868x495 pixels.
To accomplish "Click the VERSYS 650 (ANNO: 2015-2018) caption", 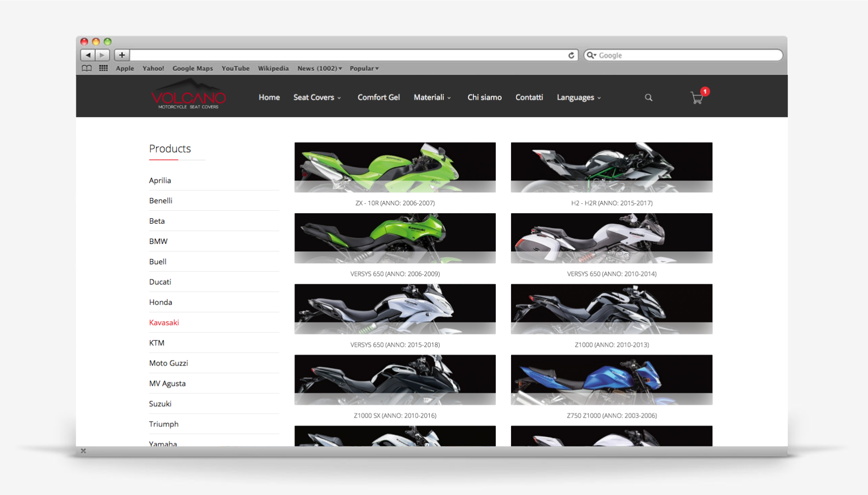I will pos(395,345).
